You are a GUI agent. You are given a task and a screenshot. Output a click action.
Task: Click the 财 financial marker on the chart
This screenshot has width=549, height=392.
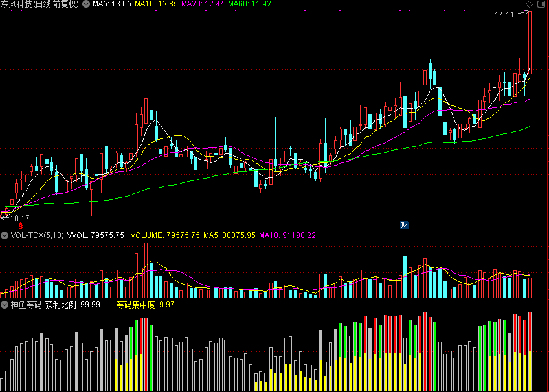[x=404, y=225]
